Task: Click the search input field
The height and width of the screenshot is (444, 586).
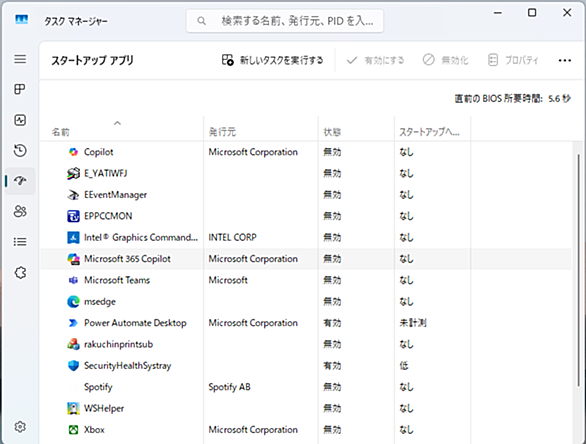Action: 285,21
